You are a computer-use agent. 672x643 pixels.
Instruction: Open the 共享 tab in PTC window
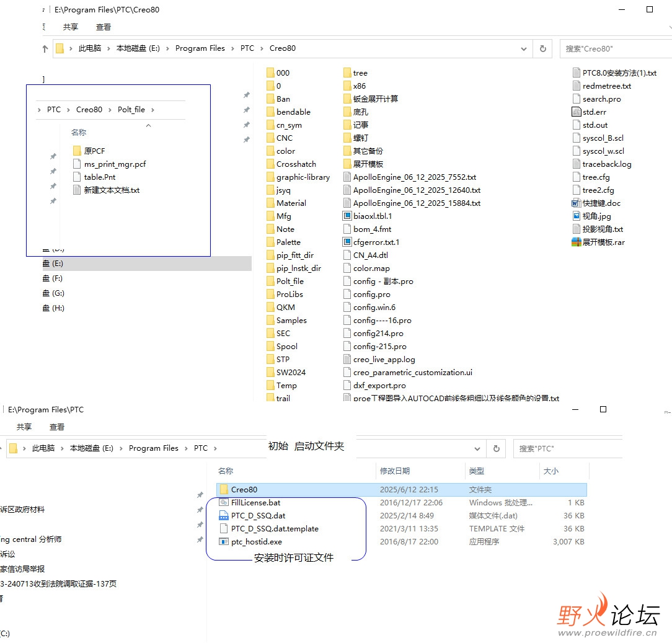24,427
